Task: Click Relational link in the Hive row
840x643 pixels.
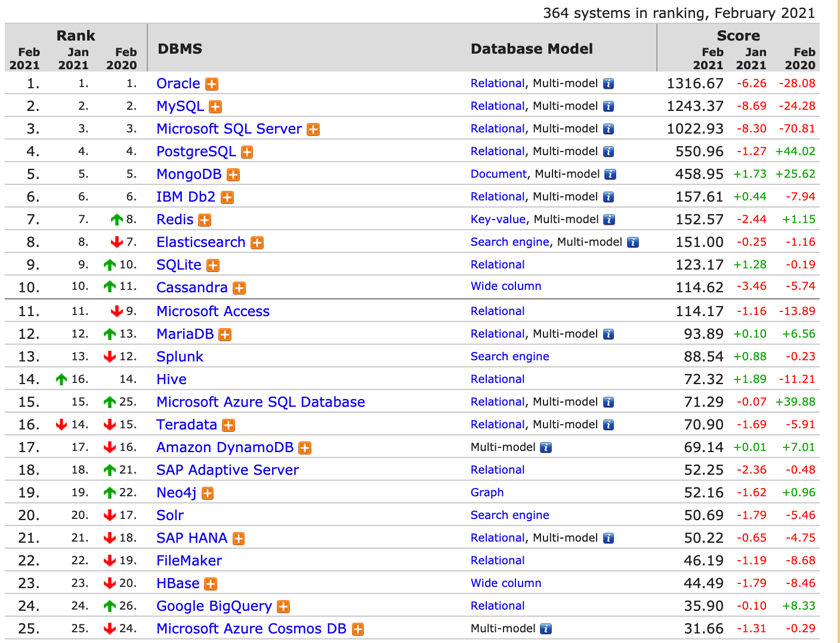Action: (498, 379)
